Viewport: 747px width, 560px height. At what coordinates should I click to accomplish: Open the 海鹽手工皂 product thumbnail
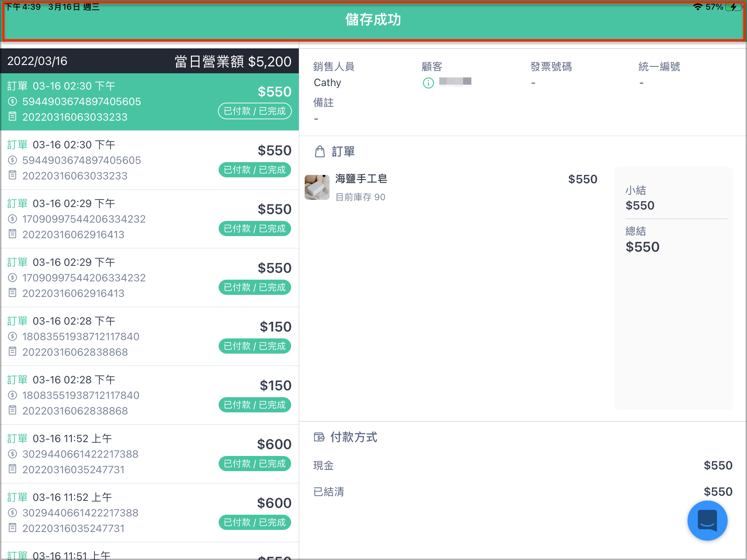pos(317,187)
